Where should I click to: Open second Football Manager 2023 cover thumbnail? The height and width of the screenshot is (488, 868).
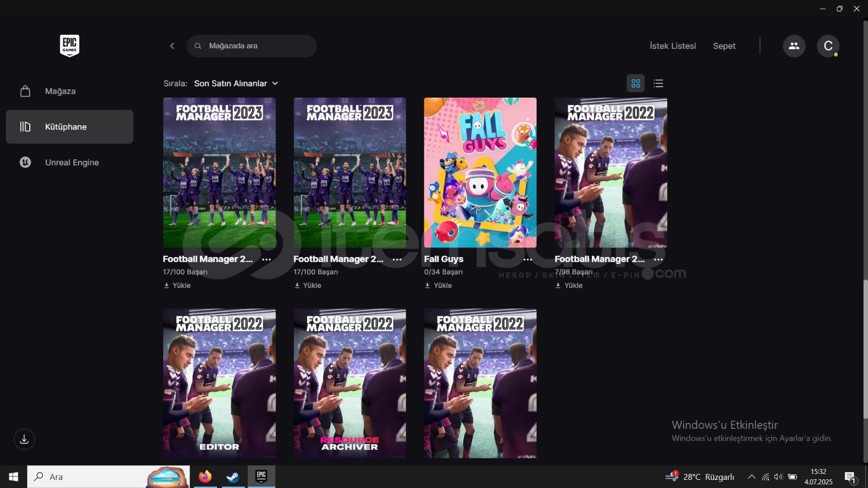click(x=350, y=172)
